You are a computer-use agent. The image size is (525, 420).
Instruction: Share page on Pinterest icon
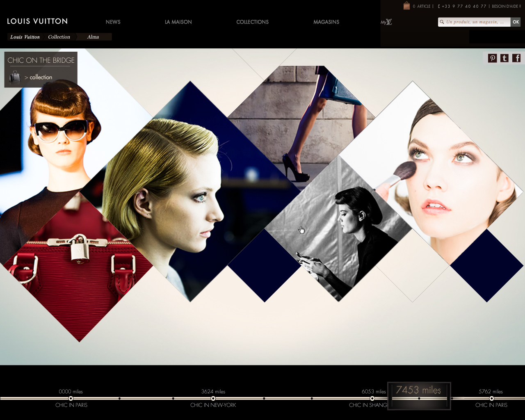pos(492,58)
